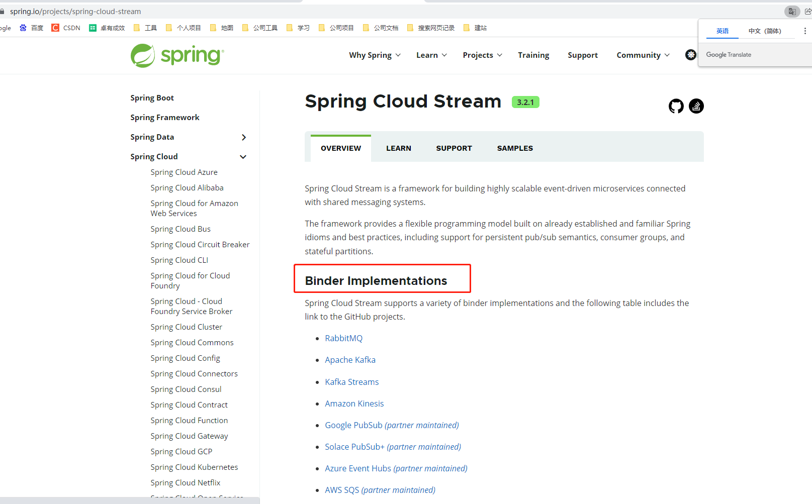Open the 建站 bookmark folder
812x504 pixels.
475,28
